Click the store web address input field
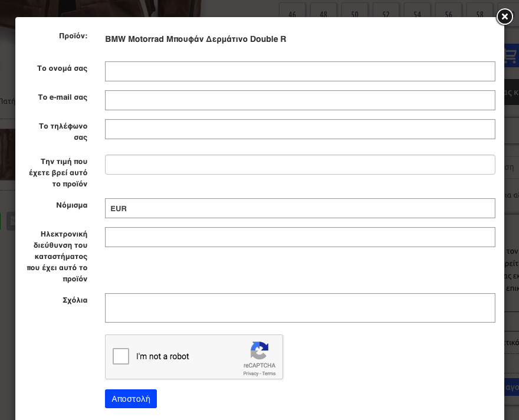Screen dimensions: 519x420 (x=300, y=237)
